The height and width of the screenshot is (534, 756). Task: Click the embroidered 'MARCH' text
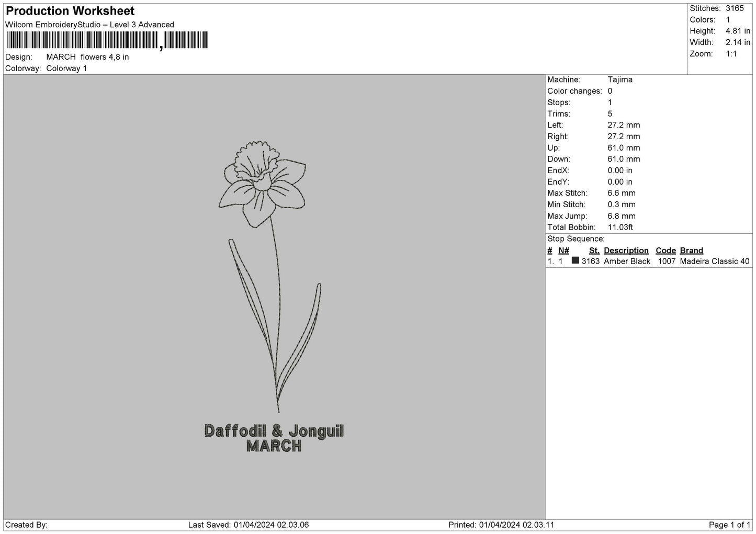[274, 446]
